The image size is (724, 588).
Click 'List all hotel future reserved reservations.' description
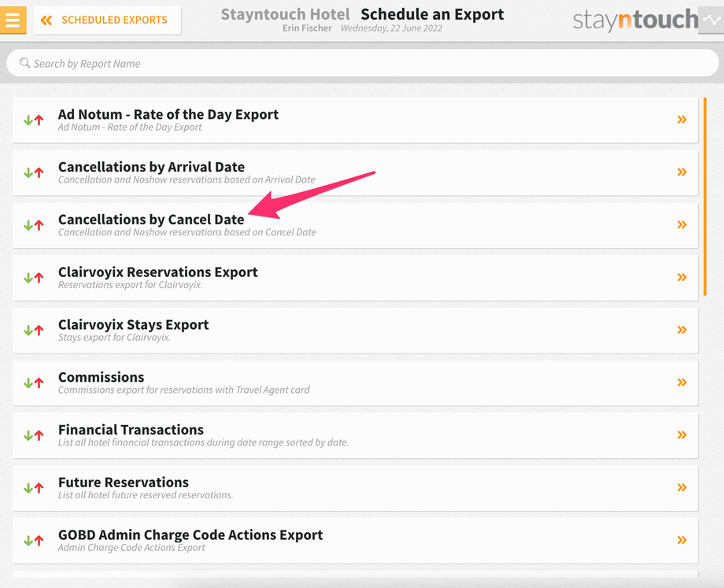[146, 495]
